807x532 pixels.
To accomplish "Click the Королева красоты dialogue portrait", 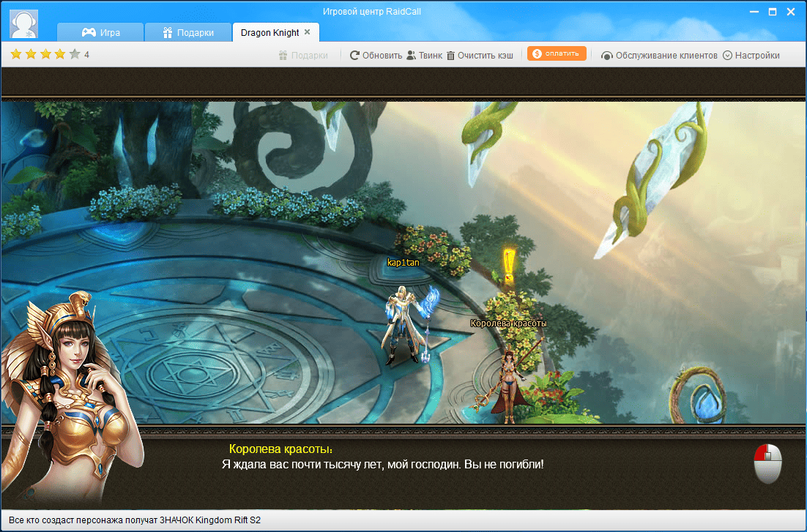I will coord(72,399).
